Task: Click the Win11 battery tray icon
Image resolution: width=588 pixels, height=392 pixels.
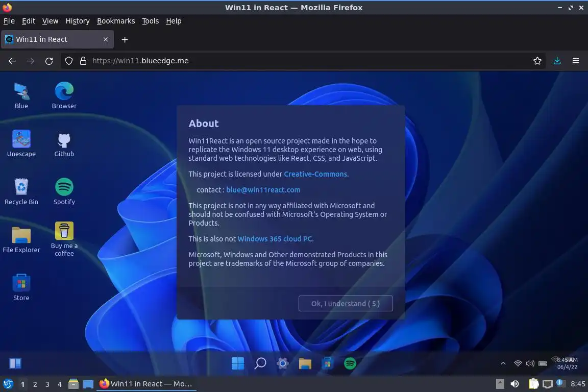Action: pos(543,363)
